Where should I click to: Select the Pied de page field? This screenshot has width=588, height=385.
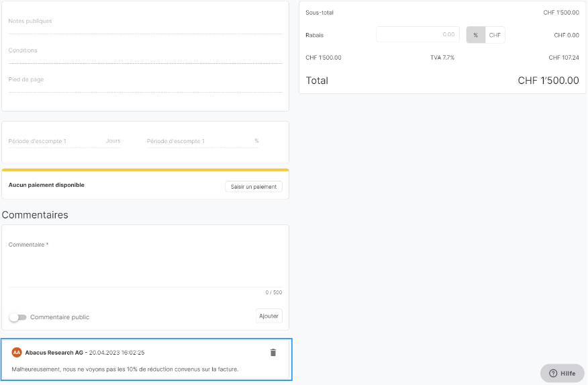[x=145, y=83]
